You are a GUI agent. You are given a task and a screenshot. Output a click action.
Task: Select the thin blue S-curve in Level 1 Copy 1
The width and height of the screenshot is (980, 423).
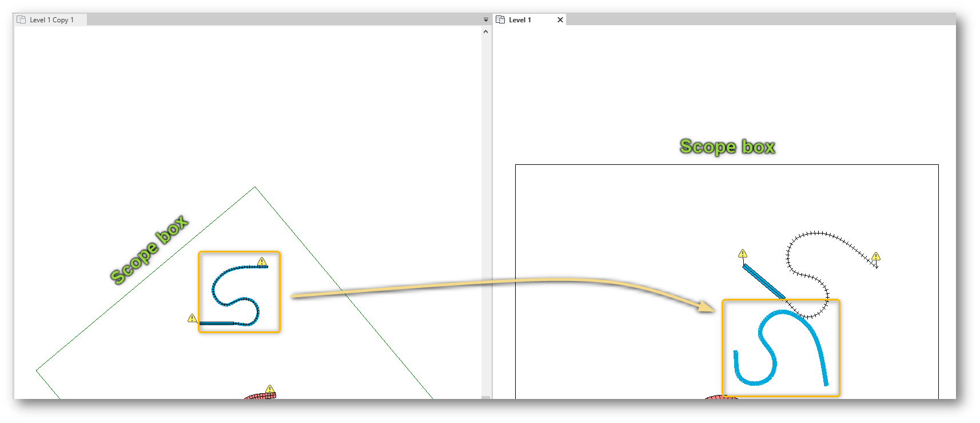point(236,296)
